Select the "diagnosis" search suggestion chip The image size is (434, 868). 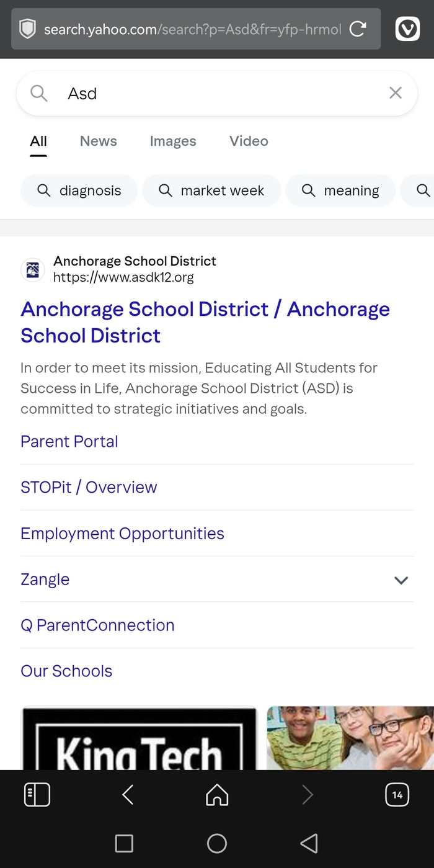tap(79, 190)
